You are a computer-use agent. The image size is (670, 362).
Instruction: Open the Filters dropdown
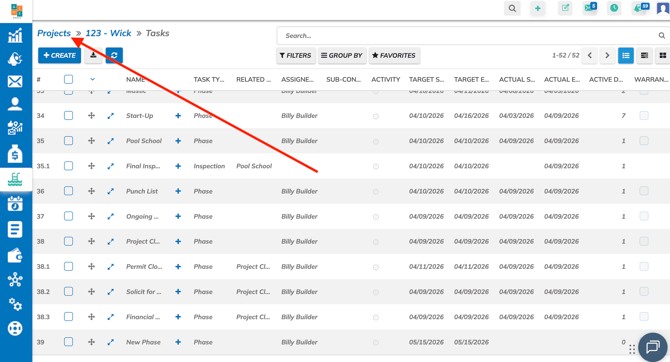(x=295, y=56)
